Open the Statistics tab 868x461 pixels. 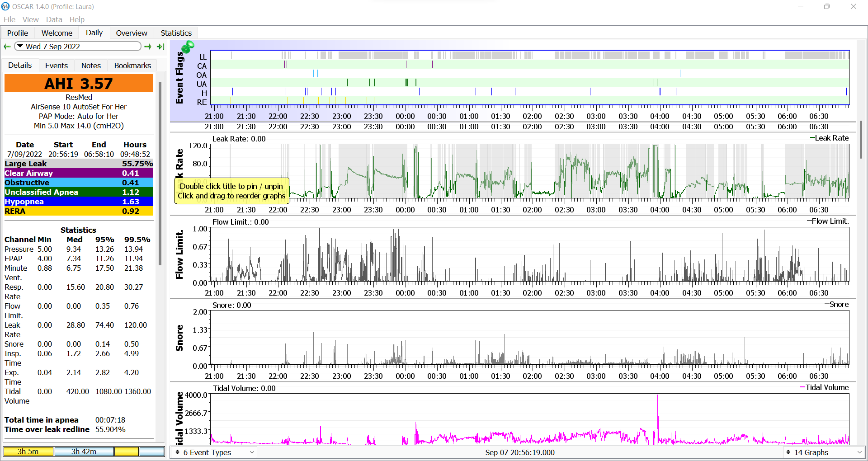coord(176,33)
